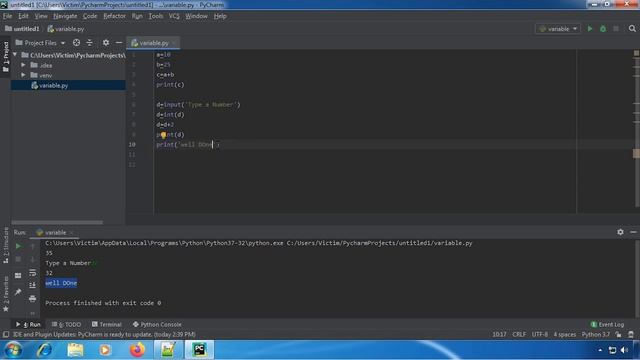Viewport: 640px width, 360px height.
Task: Open Internet Explorer from the taskbar
Action: (x=44, y=350)
